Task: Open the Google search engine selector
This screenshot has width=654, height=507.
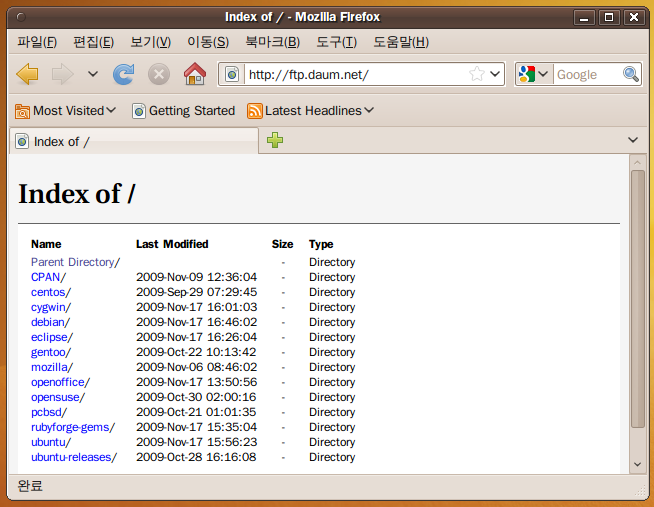Action: 533,75
